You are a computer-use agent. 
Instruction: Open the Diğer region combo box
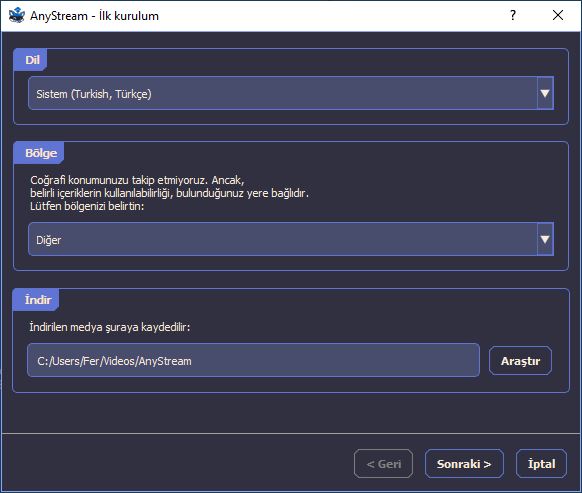291,239
